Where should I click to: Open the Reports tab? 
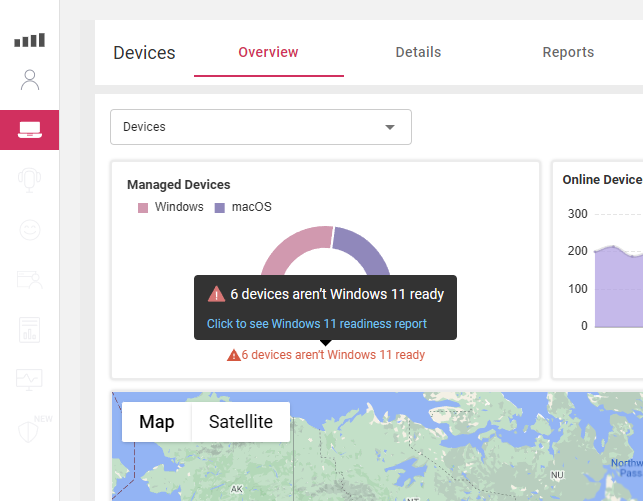(568, 52)
